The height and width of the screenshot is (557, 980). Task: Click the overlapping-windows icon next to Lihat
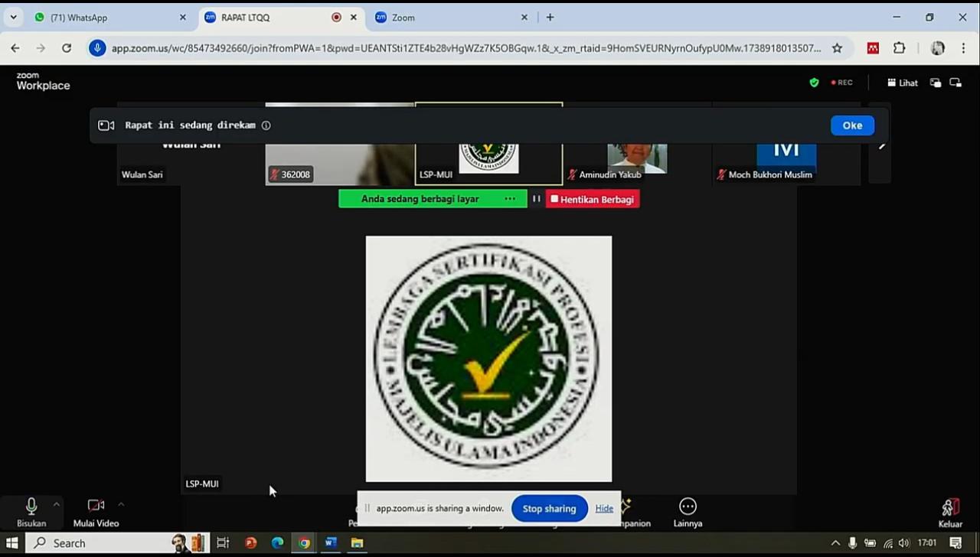[935, 83]
